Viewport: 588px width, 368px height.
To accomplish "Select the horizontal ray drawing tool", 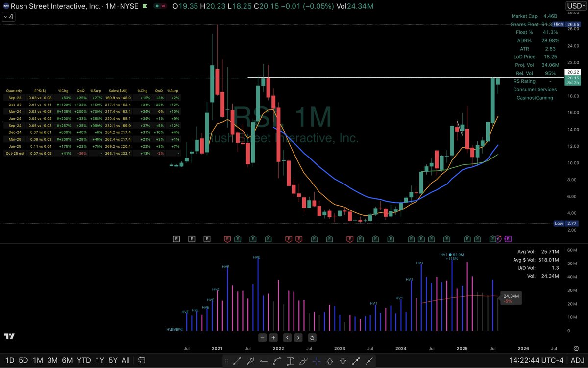I will click(x=264, y=360).
